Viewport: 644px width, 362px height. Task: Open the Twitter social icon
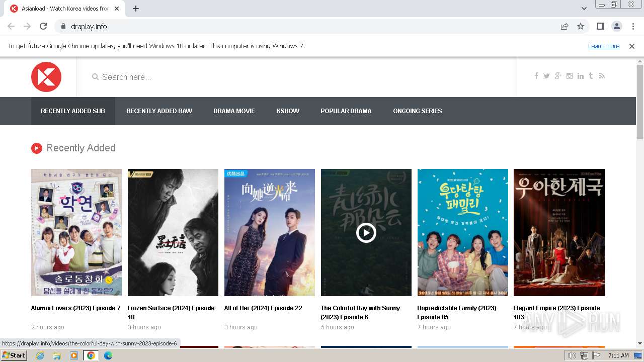tap(546, 76)
